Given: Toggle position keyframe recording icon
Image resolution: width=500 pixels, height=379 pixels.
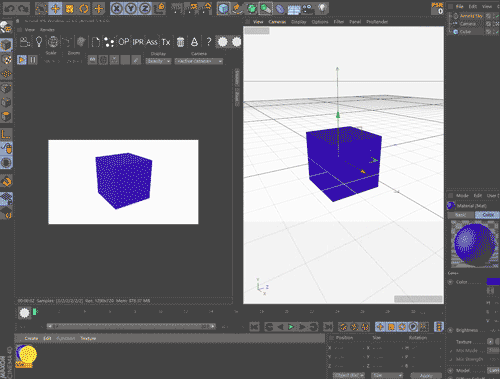Looking at the screenshot, I should point(380,327).
